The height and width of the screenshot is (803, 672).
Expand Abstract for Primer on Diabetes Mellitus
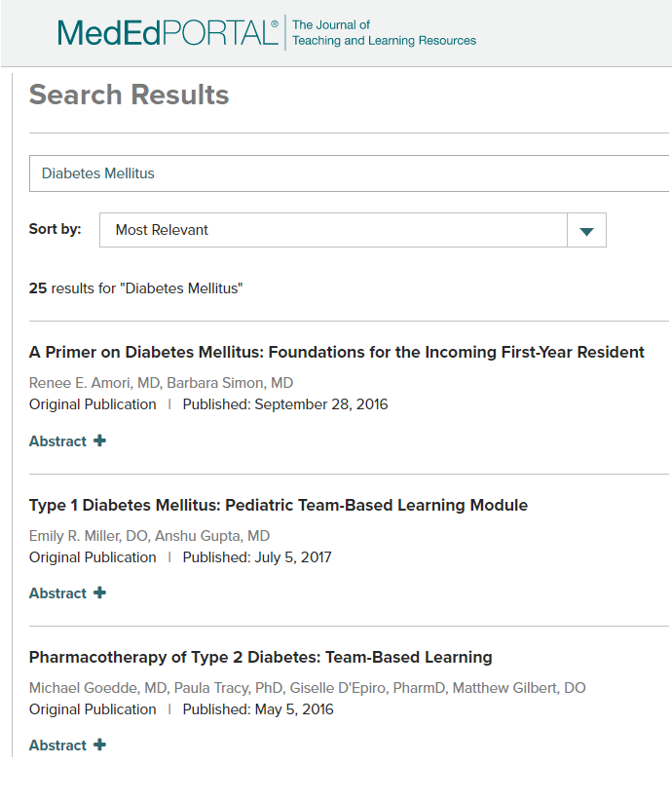pos(58,441)
